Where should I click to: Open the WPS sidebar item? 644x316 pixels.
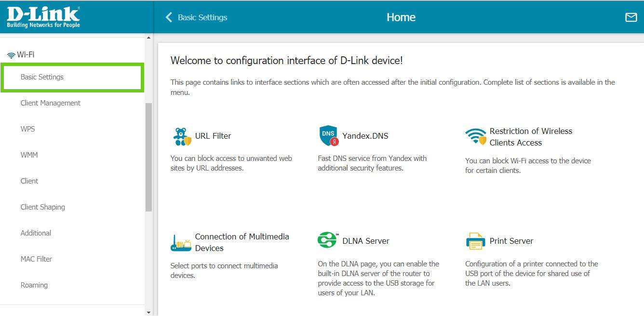tap(28, 129)
